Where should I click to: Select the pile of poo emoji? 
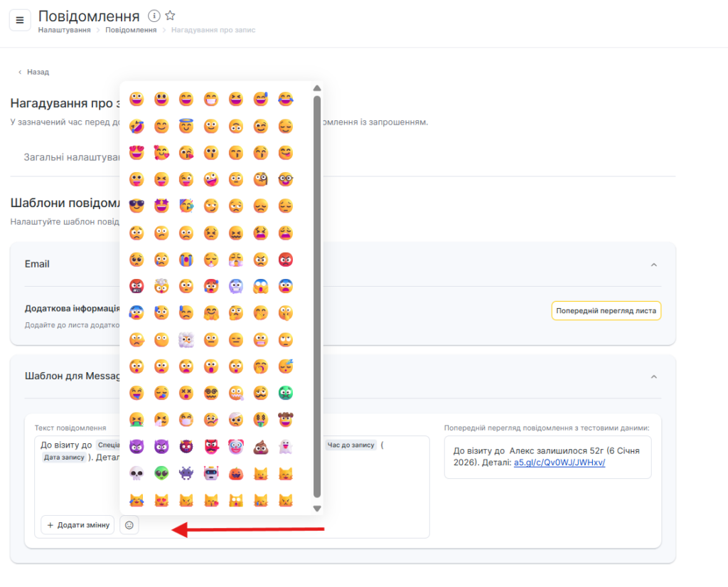click(261, 447)
